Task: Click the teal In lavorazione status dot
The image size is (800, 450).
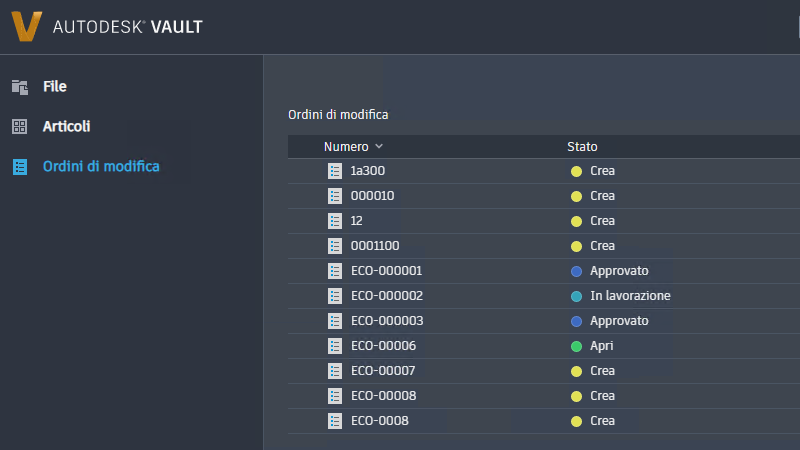Action: (576, 296)
